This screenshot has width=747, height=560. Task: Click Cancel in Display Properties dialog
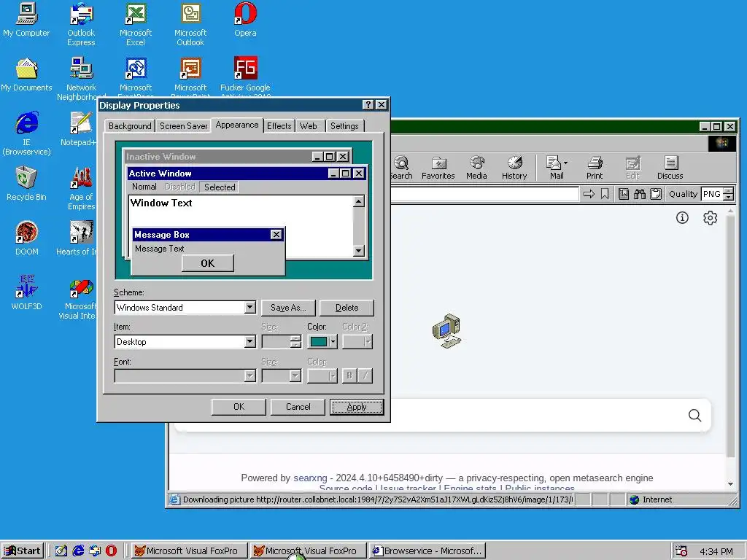(298, 407)
